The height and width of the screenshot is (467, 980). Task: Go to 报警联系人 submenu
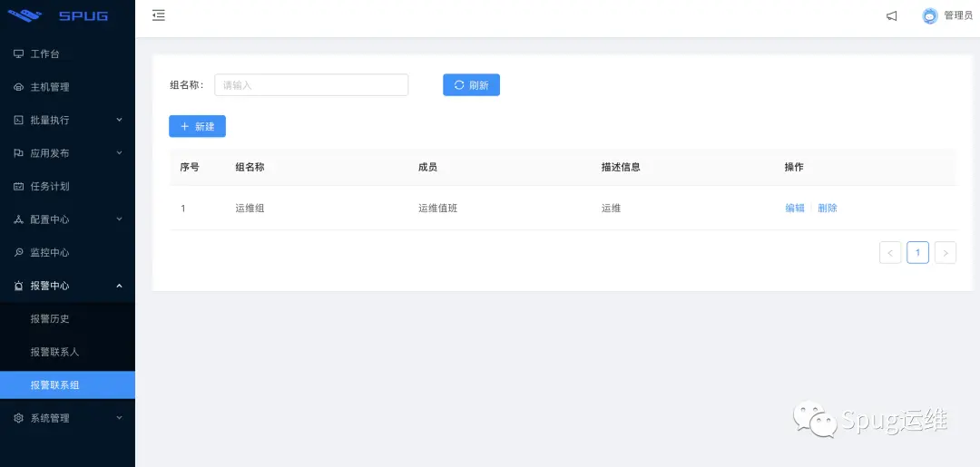pyautogui.click(x=67, y=352)
